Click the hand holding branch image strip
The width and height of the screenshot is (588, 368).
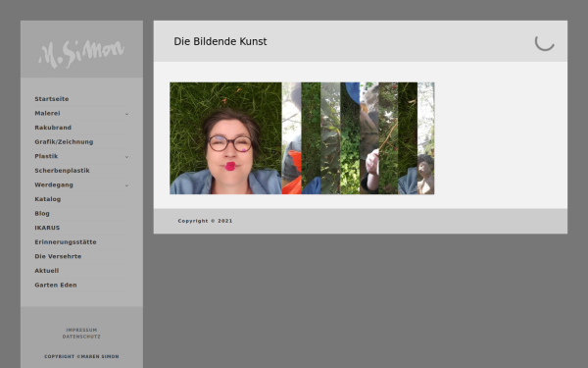coord(369,138)
